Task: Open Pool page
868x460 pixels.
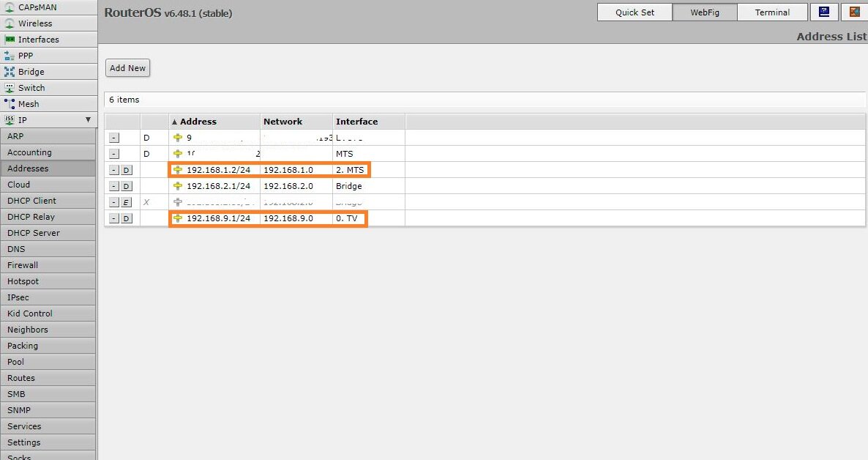Action: [48, 361]
